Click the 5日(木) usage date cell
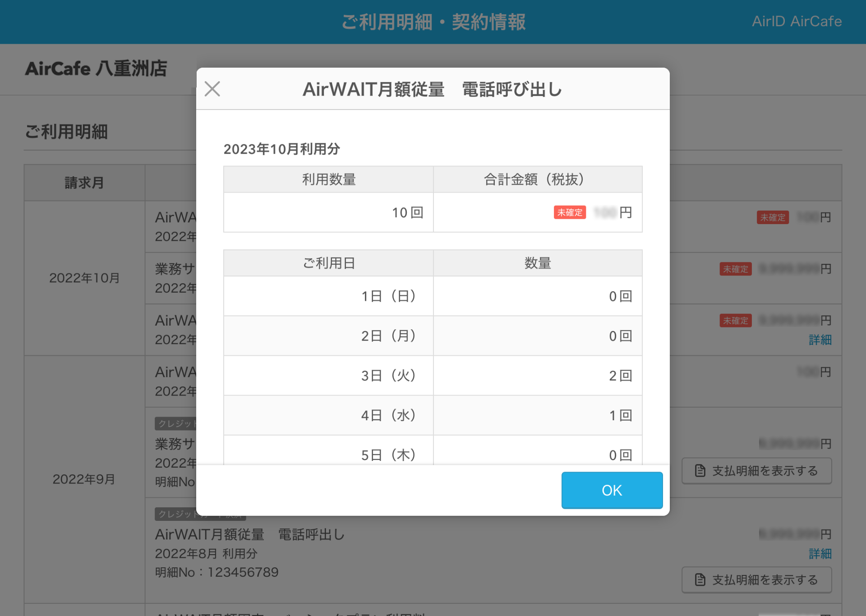Screen dimensions: 866x616 click(x=328, y=451)
